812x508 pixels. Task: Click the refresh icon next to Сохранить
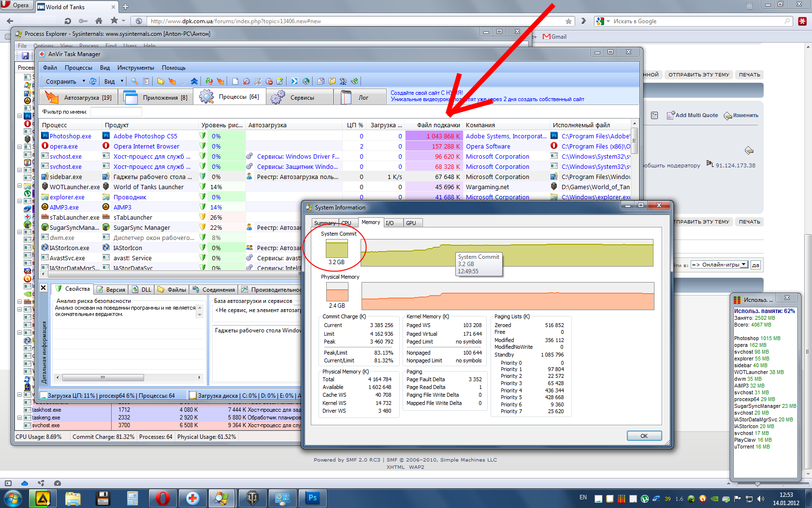click(x=93, y=81)
